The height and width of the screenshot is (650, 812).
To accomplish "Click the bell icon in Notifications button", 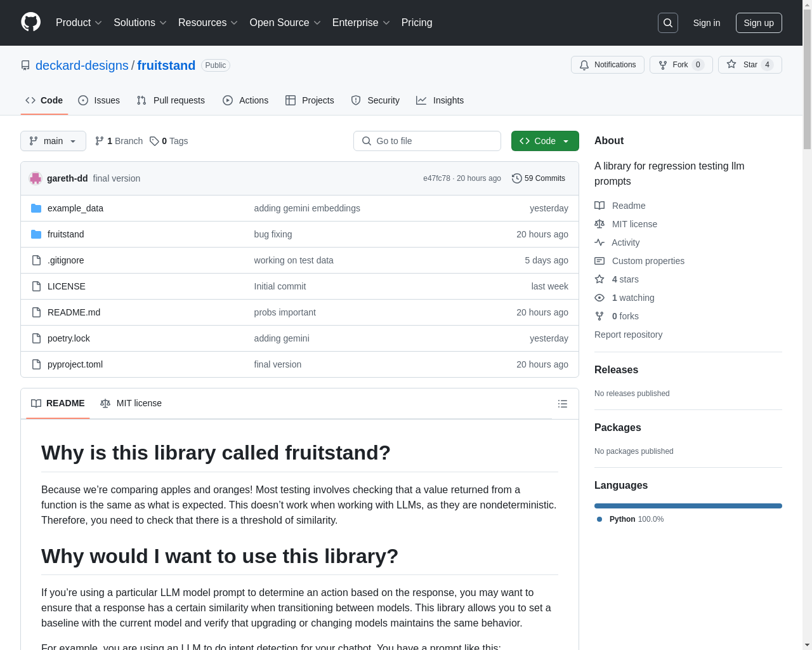I will click(584, 65).
